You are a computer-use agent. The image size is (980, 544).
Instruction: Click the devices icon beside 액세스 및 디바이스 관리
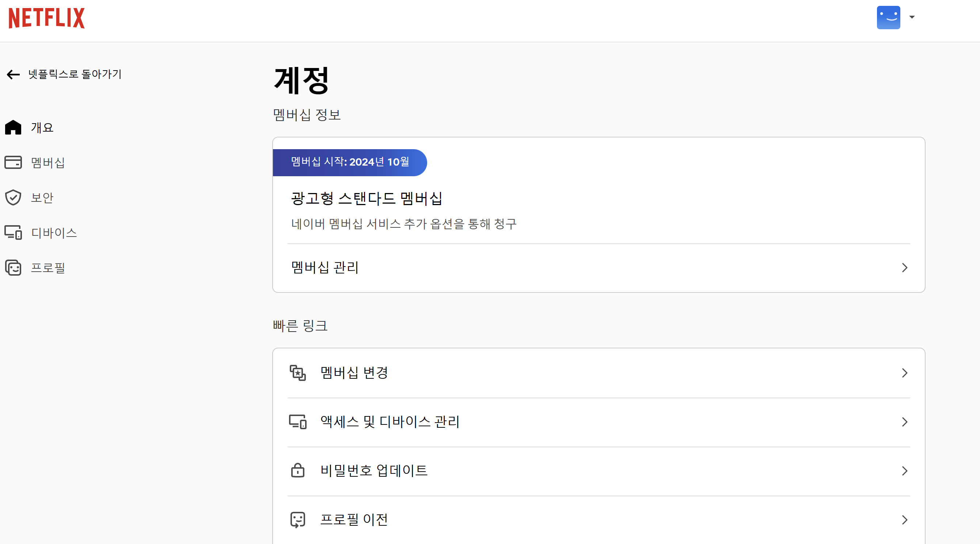[298, 422]
